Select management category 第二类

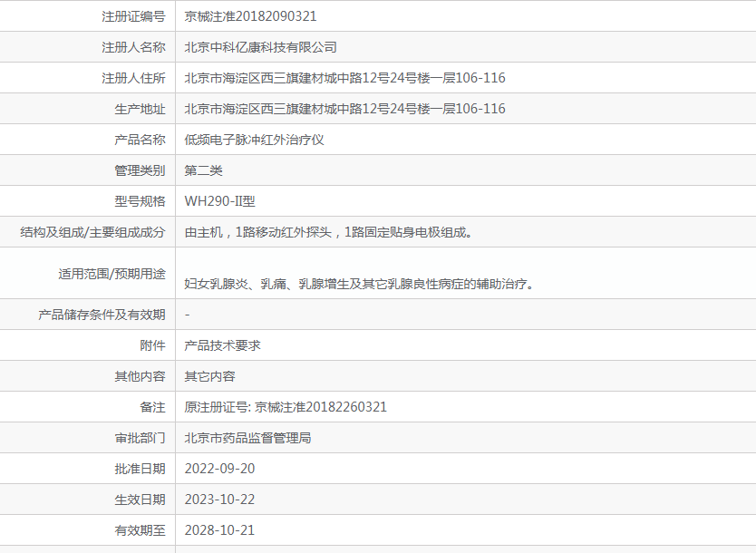click(203, 170)
